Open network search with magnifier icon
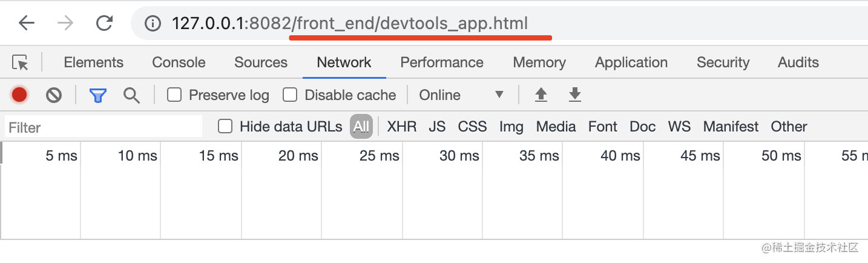The image size is (868, 263). 131,95
